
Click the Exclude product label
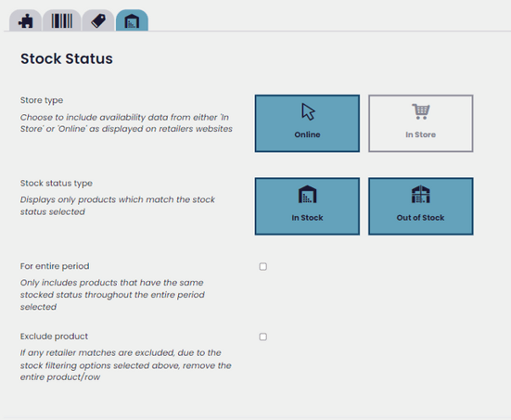coord(54,337)
